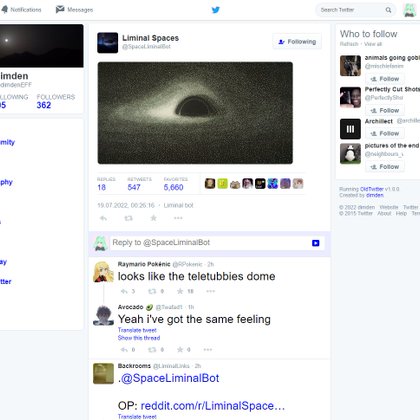Favorite the teletubbies dome tweet
This screenshot has width=420, height=420.
point(180,291)
